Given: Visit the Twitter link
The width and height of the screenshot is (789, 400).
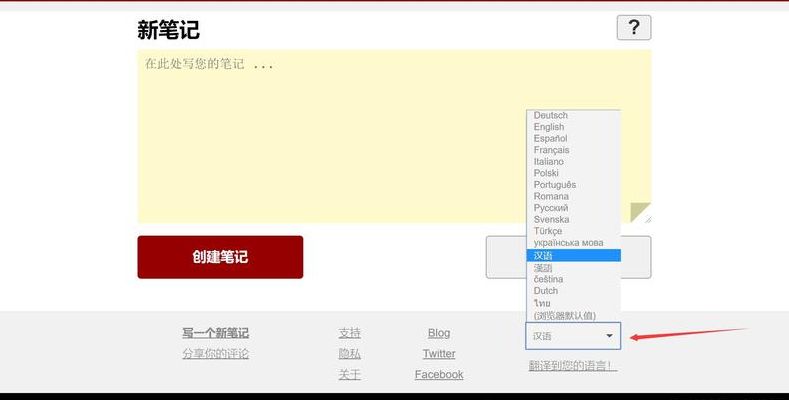Looking at the screenshot, I should point(439,354).
